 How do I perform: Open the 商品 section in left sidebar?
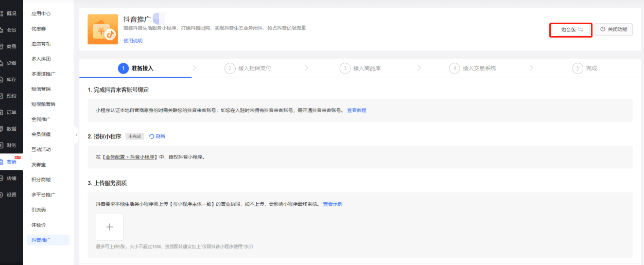(11, 46)
